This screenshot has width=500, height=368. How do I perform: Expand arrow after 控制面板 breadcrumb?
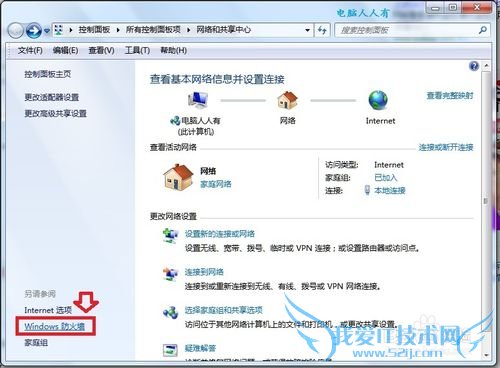click(118, 30)
